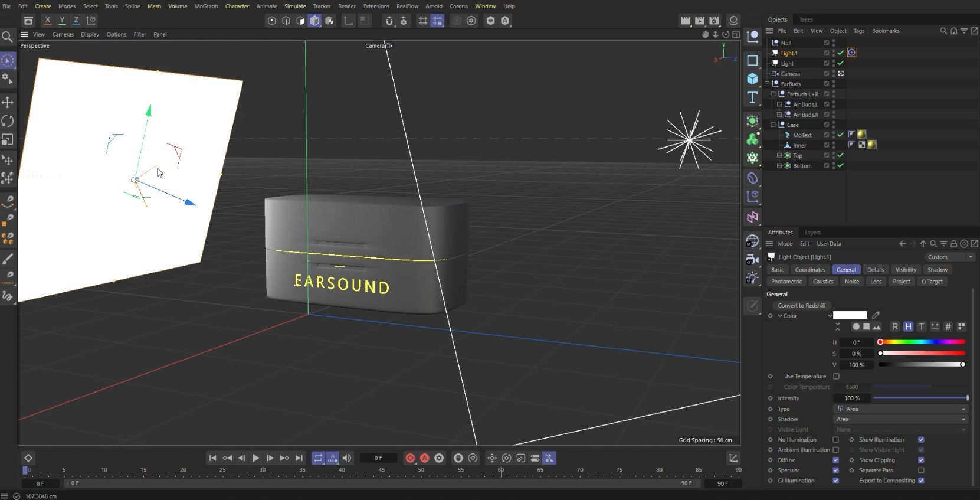Add a Text spline object
980x500 pixels.
752,97
